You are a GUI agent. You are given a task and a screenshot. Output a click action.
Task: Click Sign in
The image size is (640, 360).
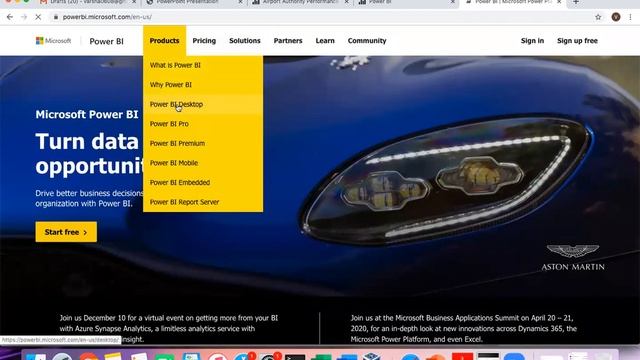532,41
